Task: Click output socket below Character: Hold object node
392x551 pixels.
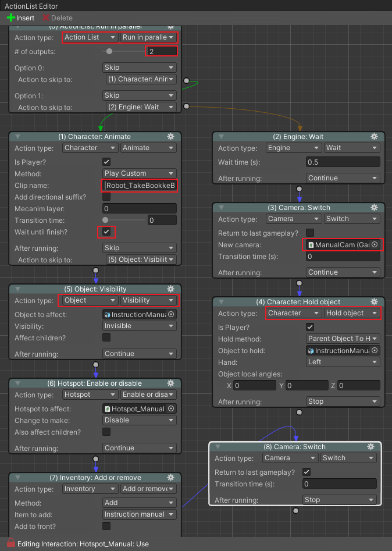Action: (x=300, y=413)
